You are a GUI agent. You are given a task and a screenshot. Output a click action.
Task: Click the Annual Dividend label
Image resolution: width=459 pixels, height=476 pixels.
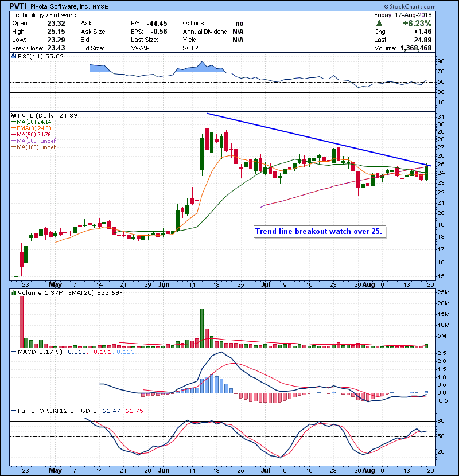[x=205, y=32]
